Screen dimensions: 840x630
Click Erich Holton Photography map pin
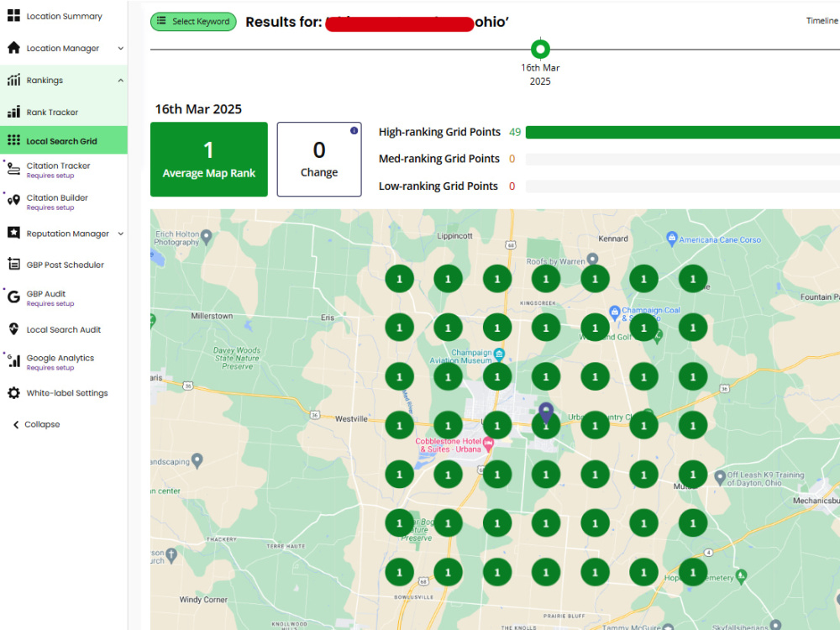(207, 237)
